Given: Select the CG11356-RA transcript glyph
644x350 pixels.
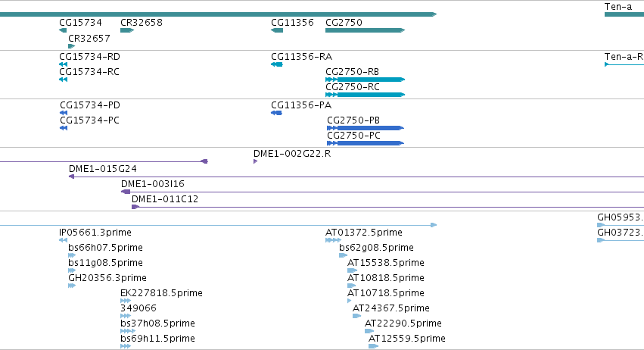Looking at the screenshot, I should coord(277,64).
